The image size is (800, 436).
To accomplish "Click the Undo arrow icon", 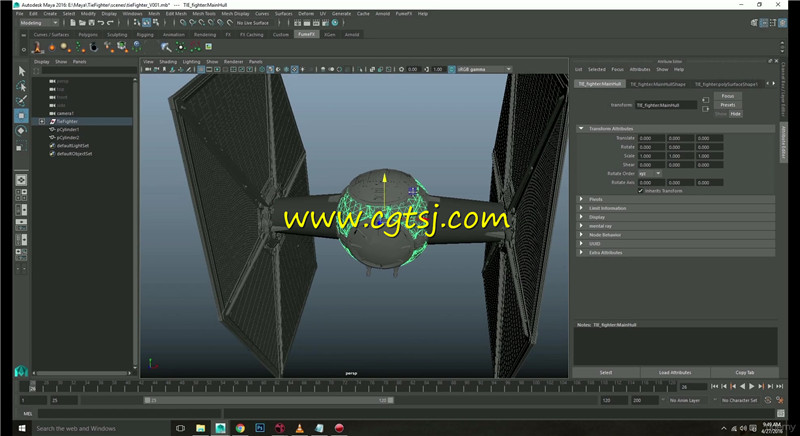I will tap(101, 23).
